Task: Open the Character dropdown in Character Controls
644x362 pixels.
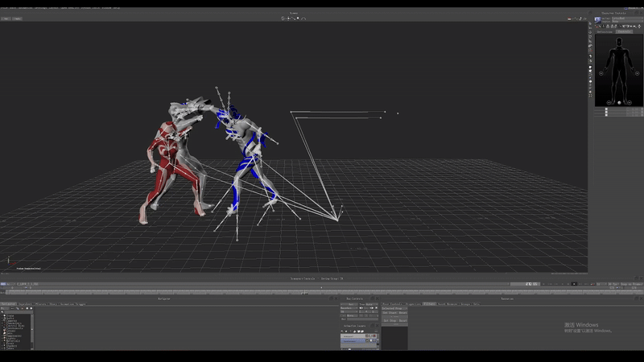Action: [x=628, y=18]
